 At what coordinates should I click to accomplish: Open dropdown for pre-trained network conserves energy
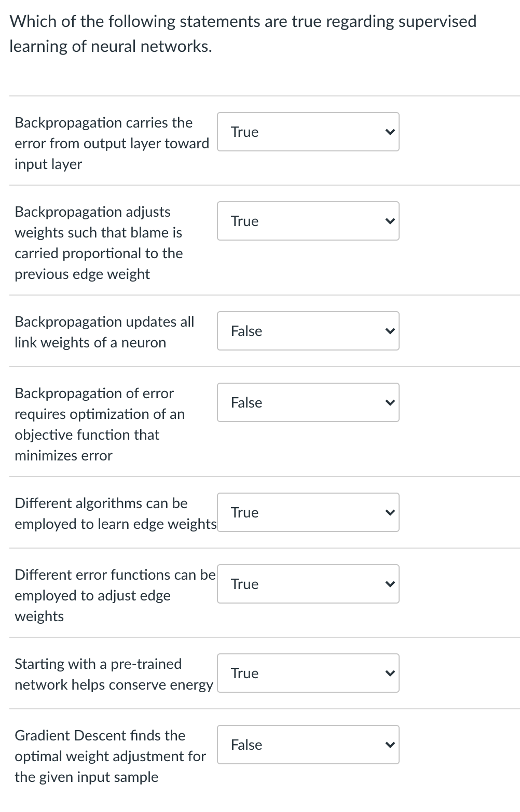coord(308,673)
